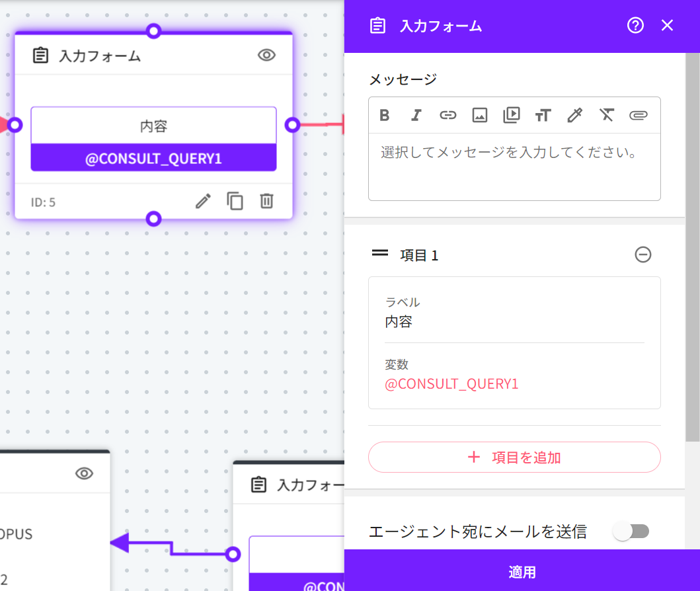Enable エージェント宛にメールを送信 switch
Screen dimensions: 700x591
[x=631, y=532]
